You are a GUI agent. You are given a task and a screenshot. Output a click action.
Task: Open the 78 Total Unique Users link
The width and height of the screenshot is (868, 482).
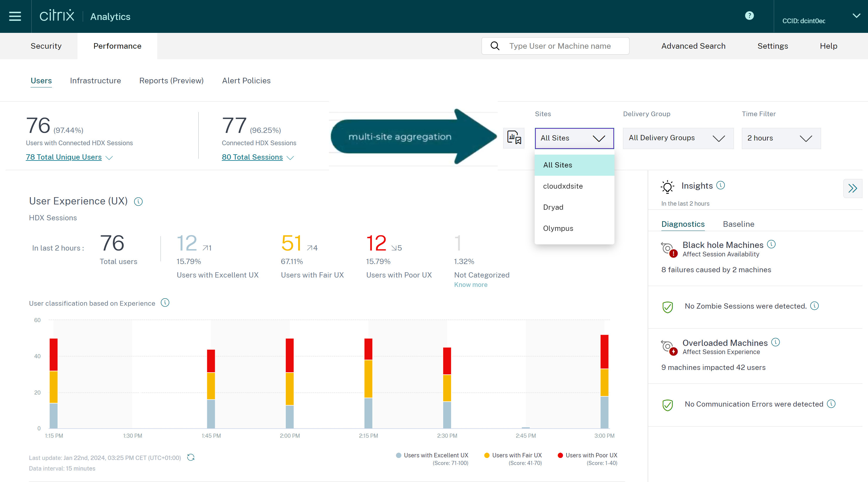[x=64, y=157]
